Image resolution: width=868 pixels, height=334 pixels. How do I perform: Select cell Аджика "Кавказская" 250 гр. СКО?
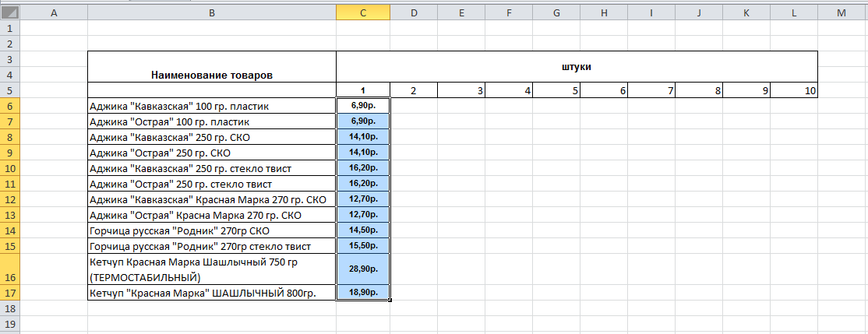click(212, 137)
